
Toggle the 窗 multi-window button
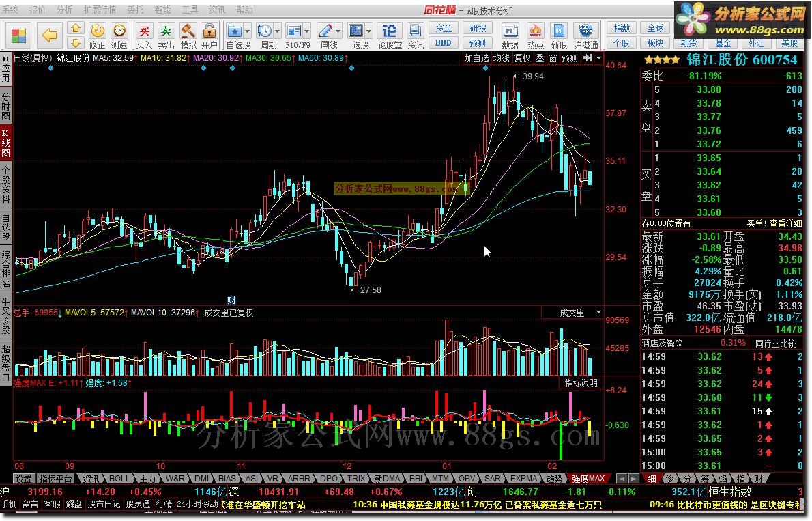[x=553, y=58]
